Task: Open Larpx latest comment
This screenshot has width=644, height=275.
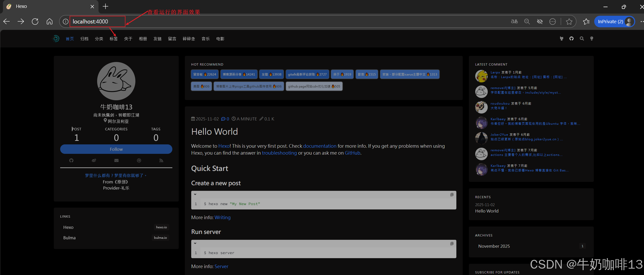Action: 529,77
